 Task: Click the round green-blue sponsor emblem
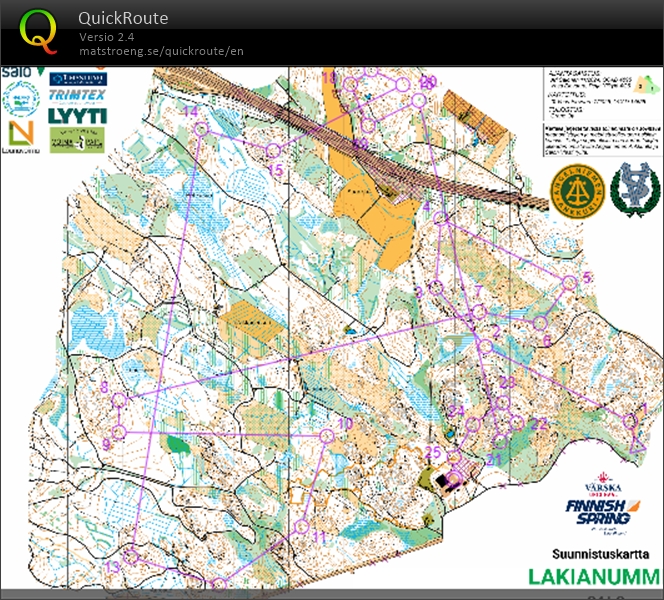click(x=20, y=98)
